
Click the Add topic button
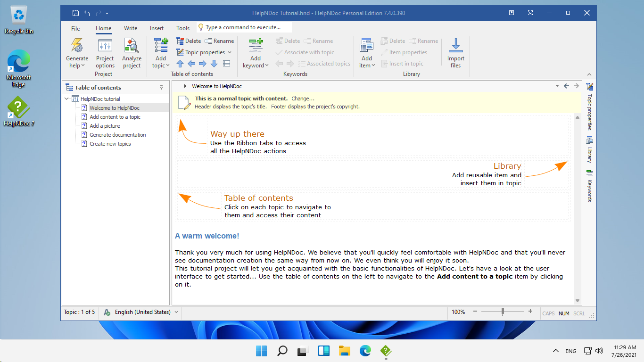[161, 53]
